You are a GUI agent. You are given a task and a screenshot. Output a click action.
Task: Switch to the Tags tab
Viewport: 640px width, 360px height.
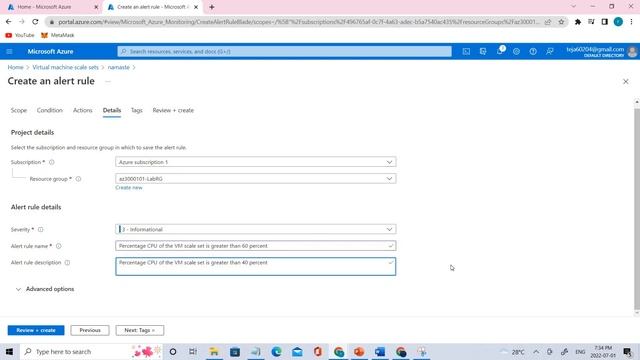click(x=137, y=110)
